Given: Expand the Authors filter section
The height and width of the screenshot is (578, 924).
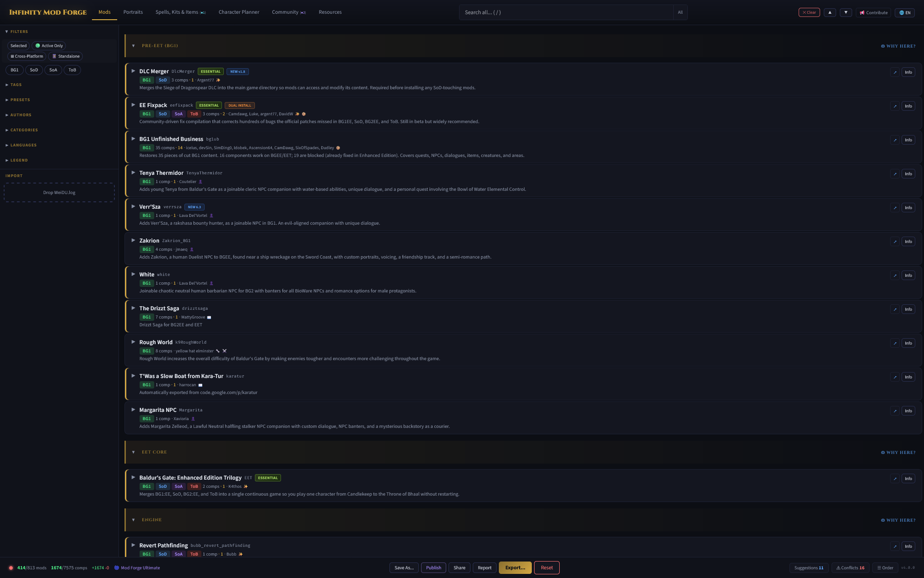Looking at the screenshot, I should pyautogui.click(x=18, y=115).
